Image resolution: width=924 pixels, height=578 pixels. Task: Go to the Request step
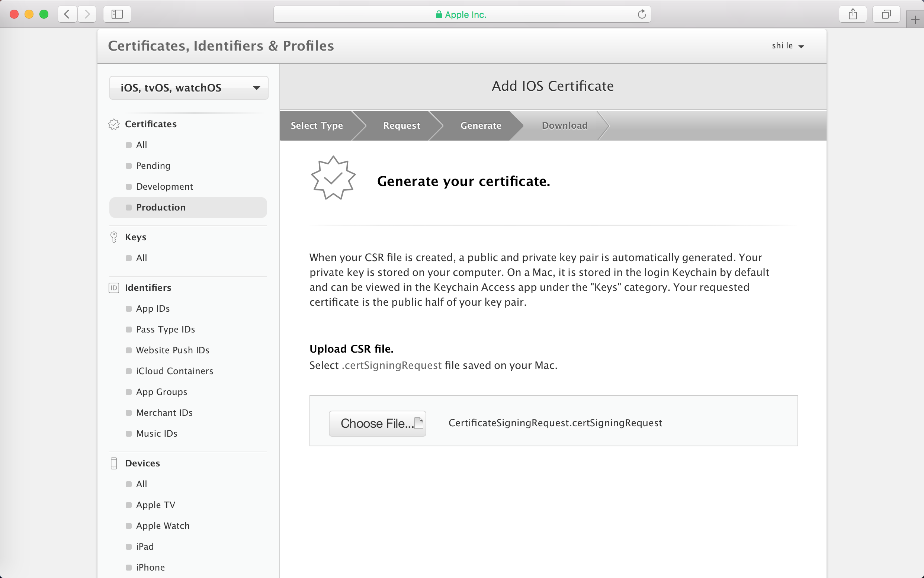pyautogui.click(x=401, y=125)
